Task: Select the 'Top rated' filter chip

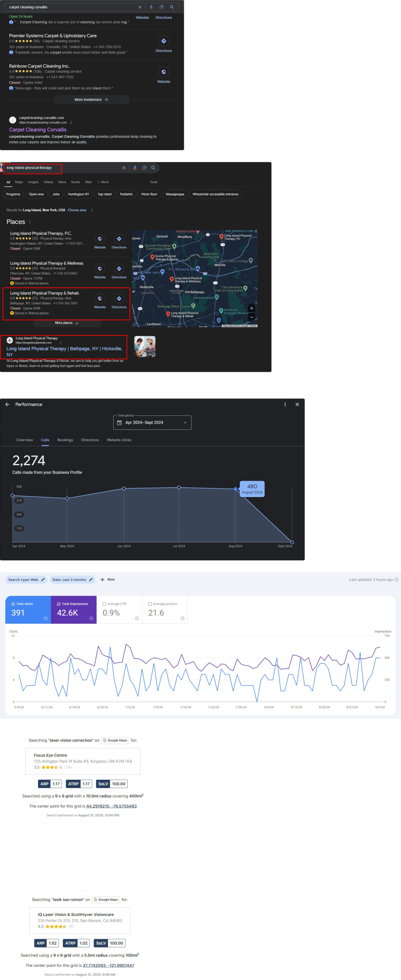Action: click(104, 194)
